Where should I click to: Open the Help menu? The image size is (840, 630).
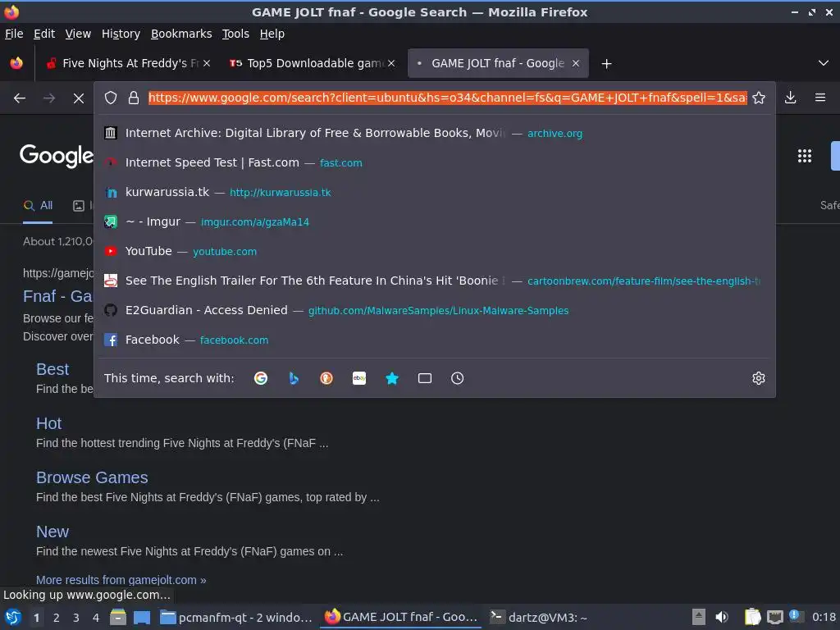click(x=272, y=34)
